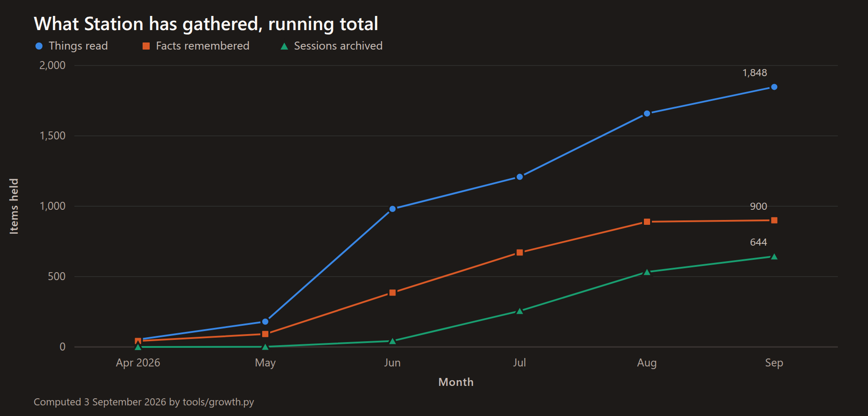Toggle the Sessions archived legend entry
The height and width of the screenshot is (416, 868).
tap(332, 46)
